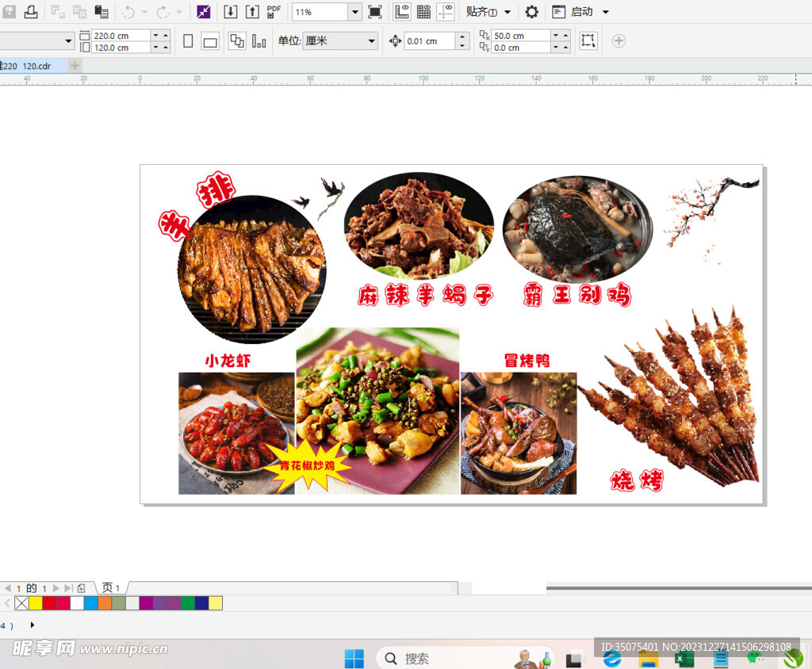812x669 pixels.
Task: Click the Import icon with down arrow
Action: pos(230,12)
